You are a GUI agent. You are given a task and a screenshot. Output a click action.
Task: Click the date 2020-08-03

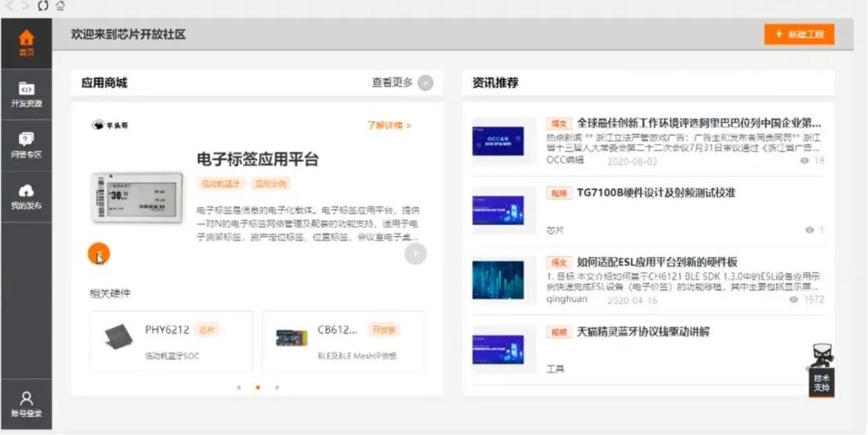pos(632,161)
